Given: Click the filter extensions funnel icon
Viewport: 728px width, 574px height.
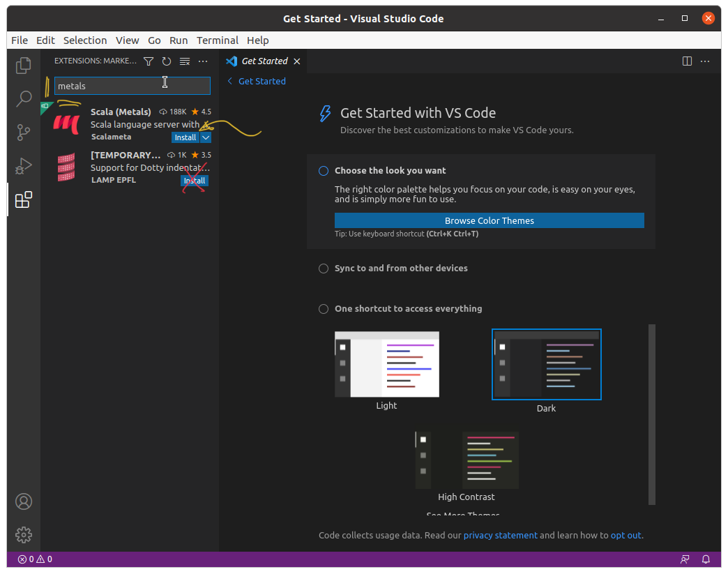Looking at the screenshot, I should pyautogui.click(x=149, y=61).
